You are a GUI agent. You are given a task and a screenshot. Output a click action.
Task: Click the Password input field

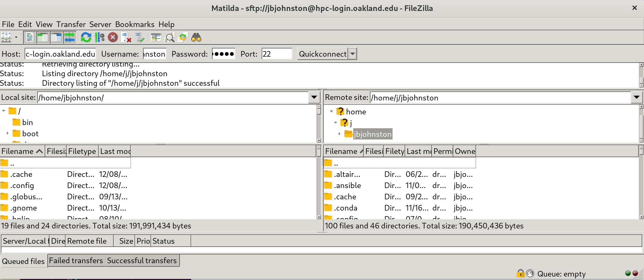(223, 54)
